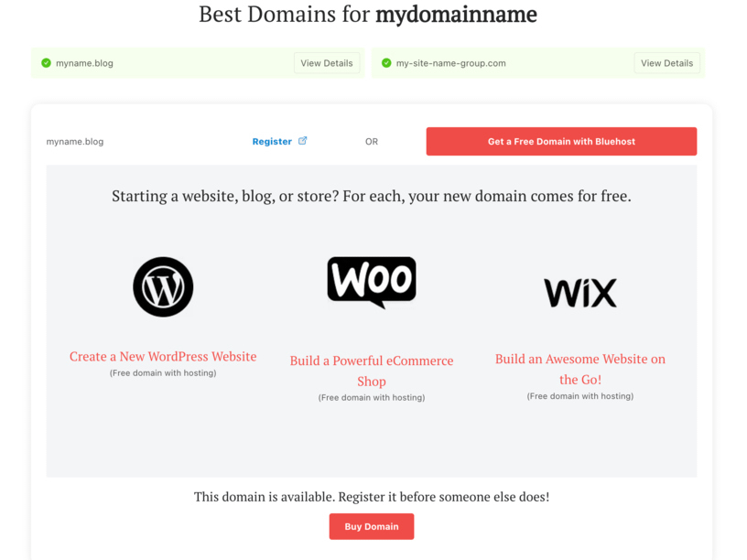The width and height of the screenshot is (747, 560).
Task: Click the external-link icon next to Register
Action: (x=302, y=141)
